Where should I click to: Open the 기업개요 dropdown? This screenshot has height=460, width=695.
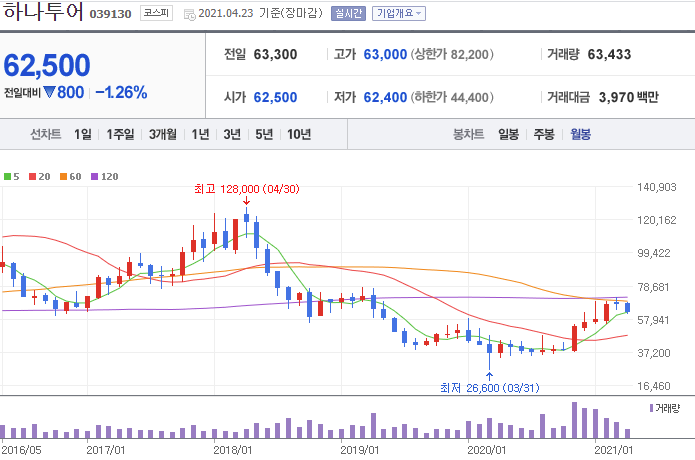[399, 13]
